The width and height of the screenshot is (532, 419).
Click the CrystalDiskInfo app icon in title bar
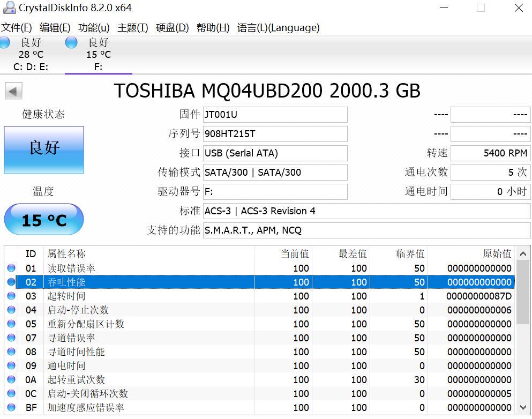9,8
